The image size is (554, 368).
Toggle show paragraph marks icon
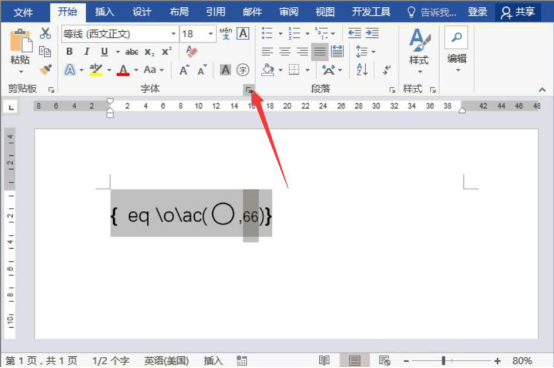coord(387,70)
